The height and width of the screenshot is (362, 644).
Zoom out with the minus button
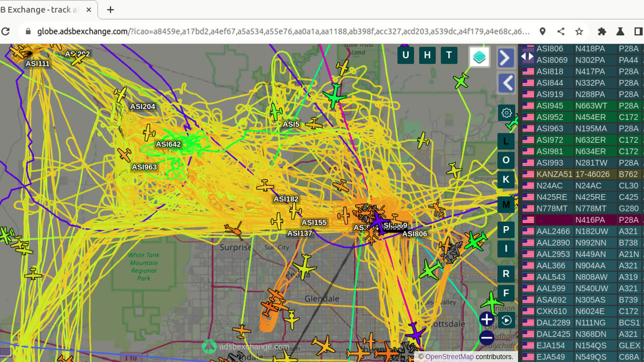tap(487, 338)
